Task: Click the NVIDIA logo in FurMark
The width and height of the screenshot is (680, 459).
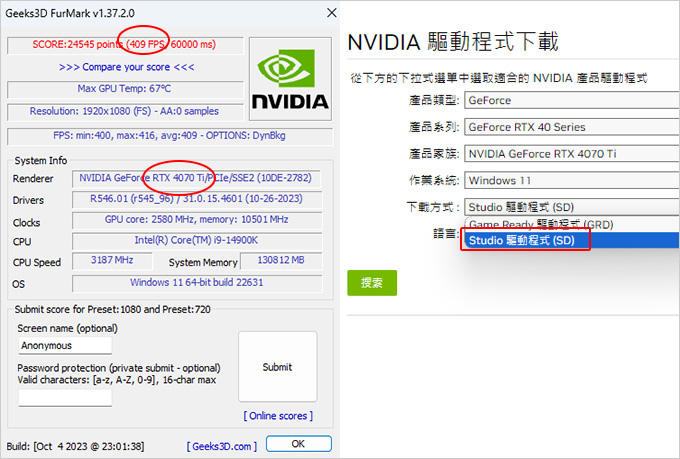Action: click(290, 79)
